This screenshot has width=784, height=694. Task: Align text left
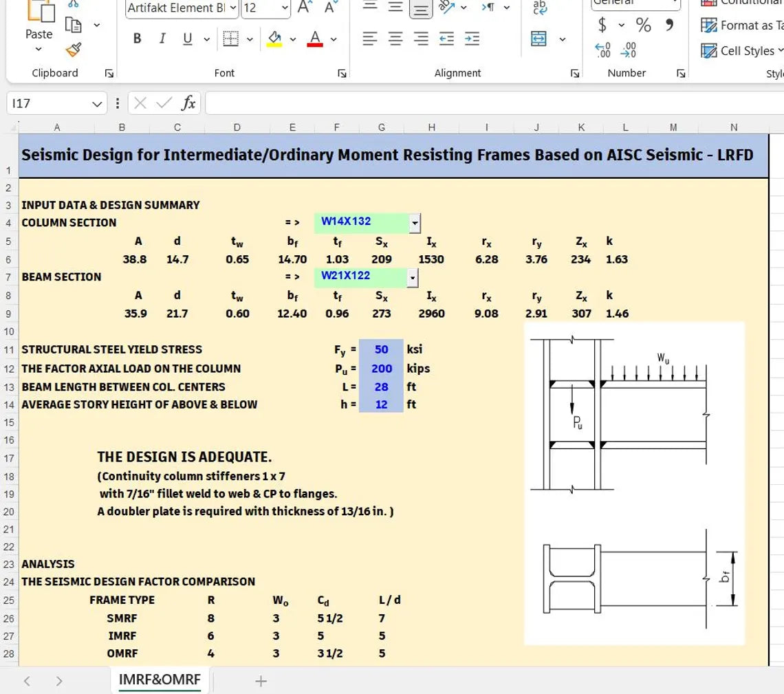coord(370,39)
